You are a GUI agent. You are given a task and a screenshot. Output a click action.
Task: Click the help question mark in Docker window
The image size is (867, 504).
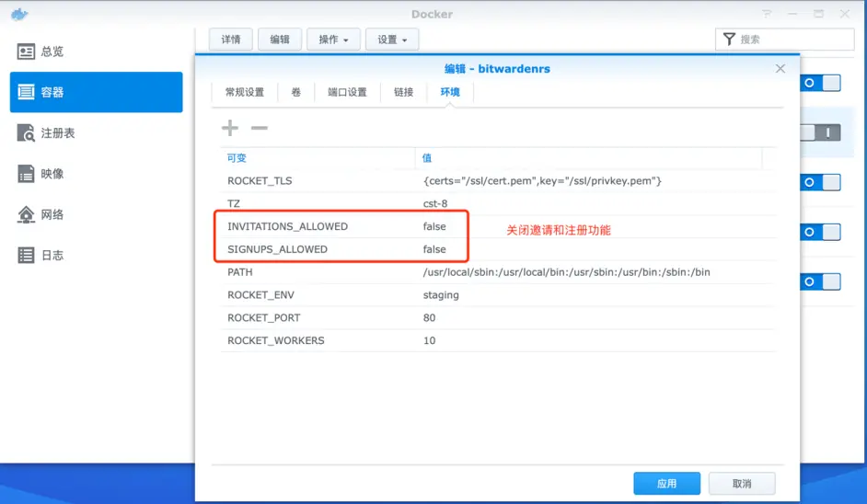click(x=767, y=14)
